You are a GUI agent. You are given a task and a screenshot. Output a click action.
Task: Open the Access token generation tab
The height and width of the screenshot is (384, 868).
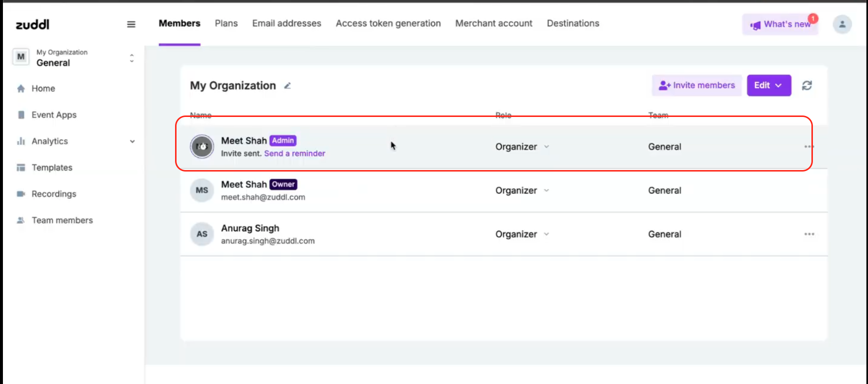pos(388,23)
